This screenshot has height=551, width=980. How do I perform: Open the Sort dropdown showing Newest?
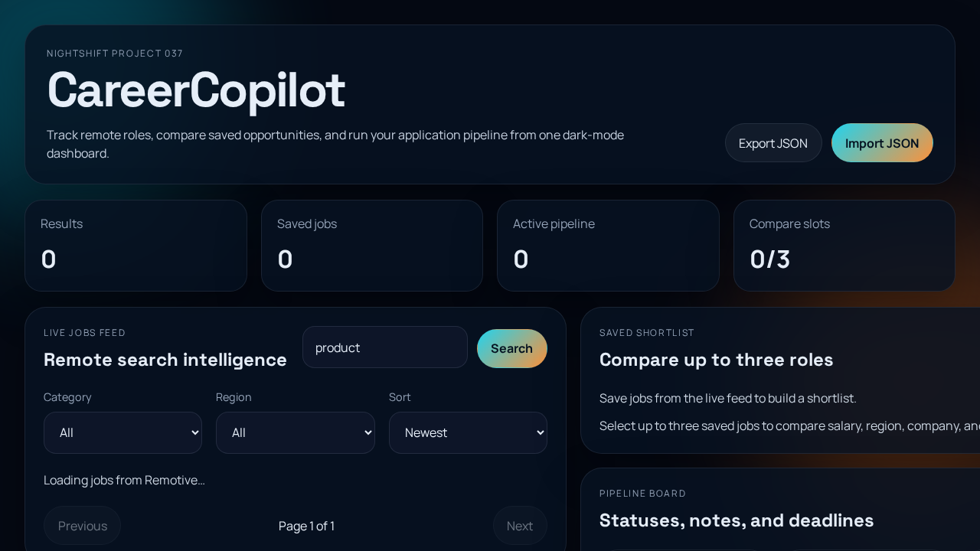click(468, 432)
